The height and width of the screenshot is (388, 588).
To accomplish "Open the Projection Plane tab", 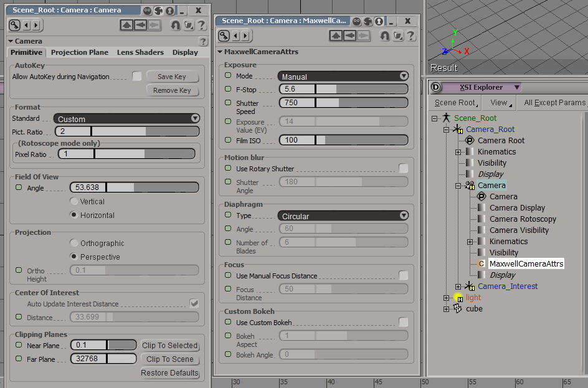I will point(79,52).
